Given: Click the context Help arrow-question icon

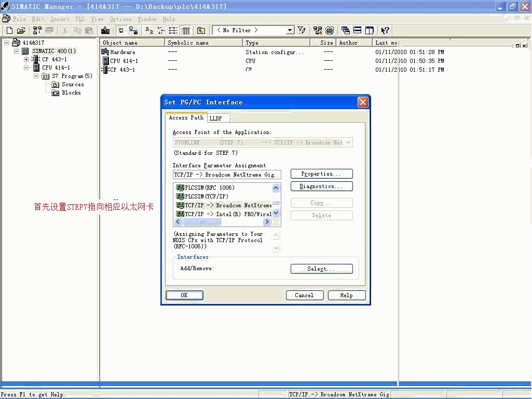Looking at the screenshot, I should (385, 31).
